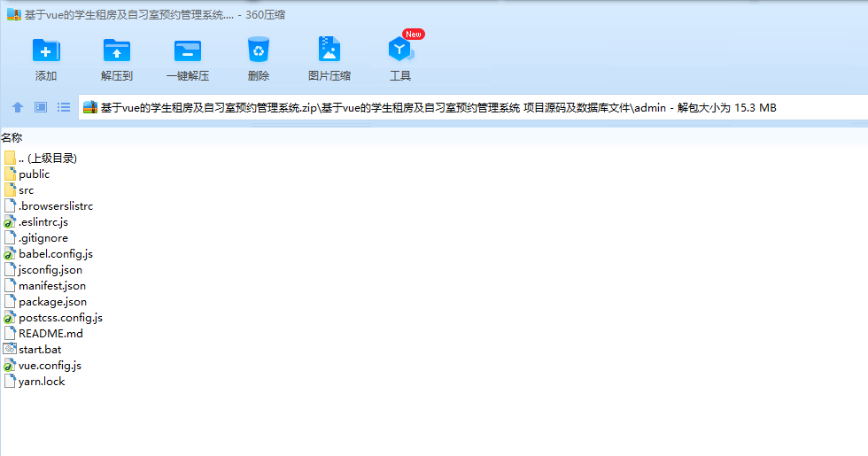Image resolution: width=868 pixels, height=456 pixels.
Task: Select the 'postcss.config.js' file name
Action: (x=61, y=318)
